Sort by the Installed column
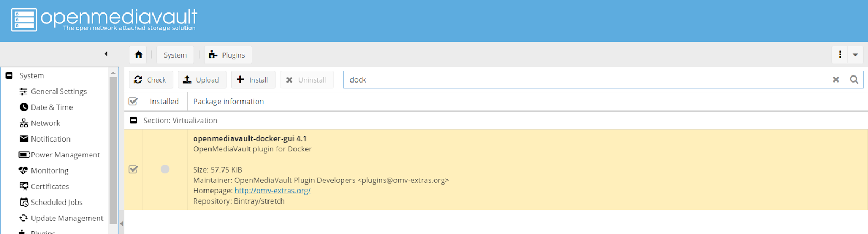The height and width of the screenshot is (234, 868). (164, 102)
